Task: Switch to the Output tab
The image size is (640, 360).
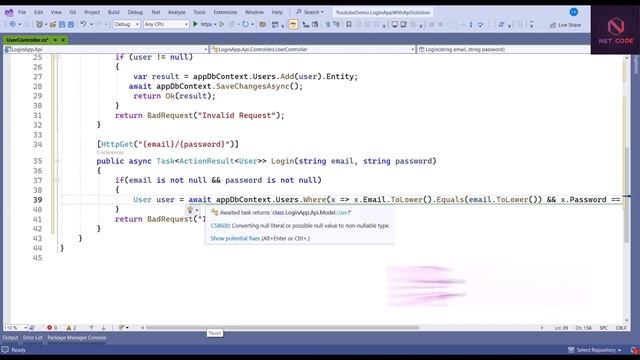Action: (10, 338)
